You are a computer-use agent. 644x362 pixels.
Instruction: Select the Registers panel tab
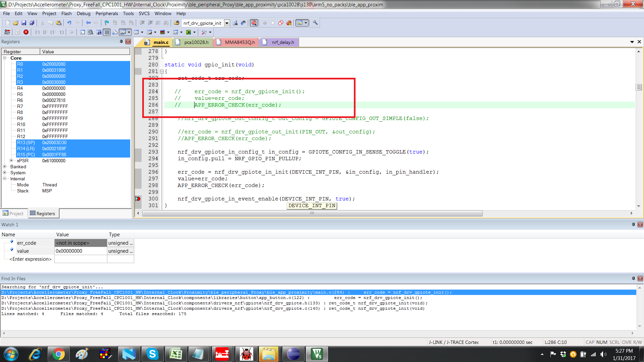pyautogui.click(x=43, y=214)
